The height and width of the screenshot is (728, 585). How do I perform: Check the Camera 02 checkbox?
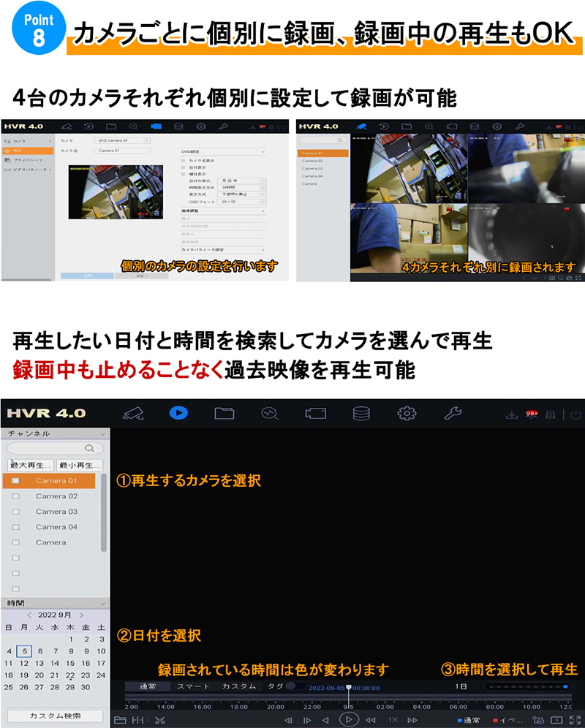(16, 496)
